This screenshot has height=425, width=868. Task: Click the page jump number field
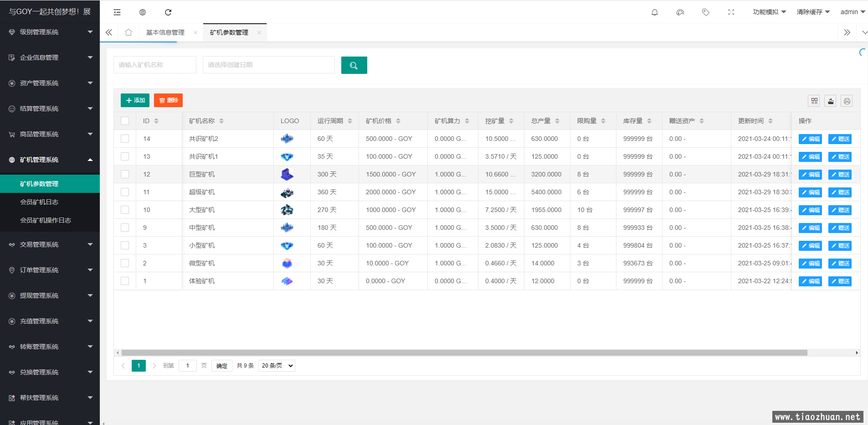point(188,366)
